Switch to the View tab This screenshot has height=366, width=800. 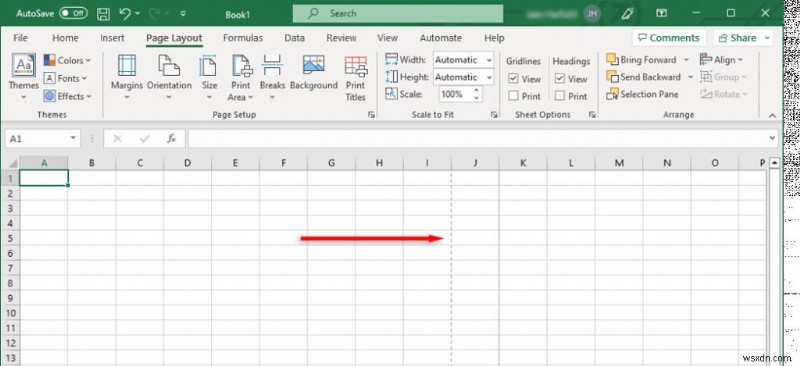tap(387, 38)
